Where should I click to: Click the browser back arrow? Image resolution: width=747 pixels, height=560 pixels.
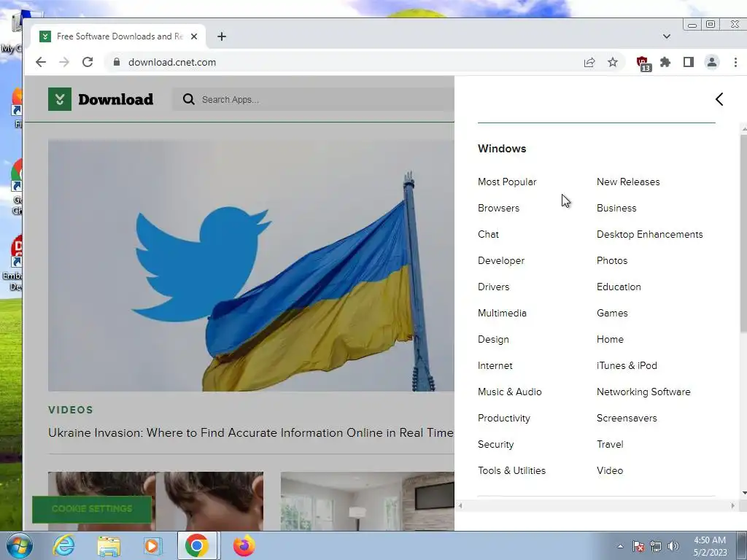click(x=41, y=63)
